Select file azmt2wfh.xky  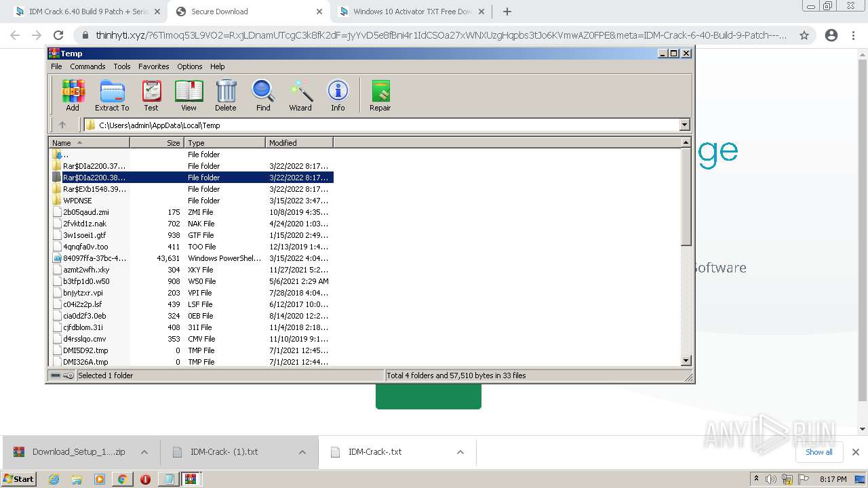click(x=191, y=270)
